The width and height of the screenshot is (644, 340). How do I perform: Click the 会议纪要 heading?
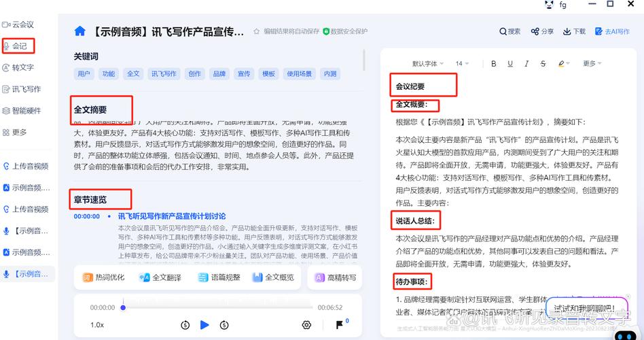click(410, 86)
